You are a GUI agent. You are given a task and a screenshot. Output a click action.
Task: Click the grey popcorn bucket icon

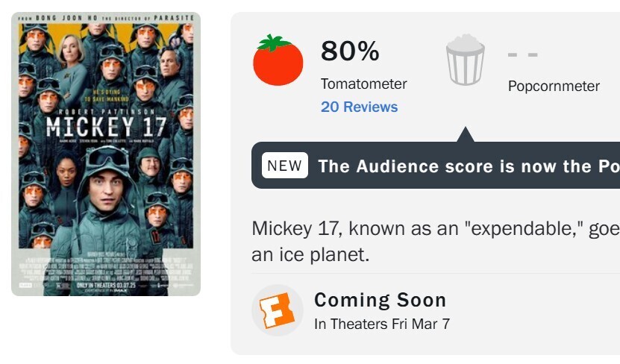point(466,60)
